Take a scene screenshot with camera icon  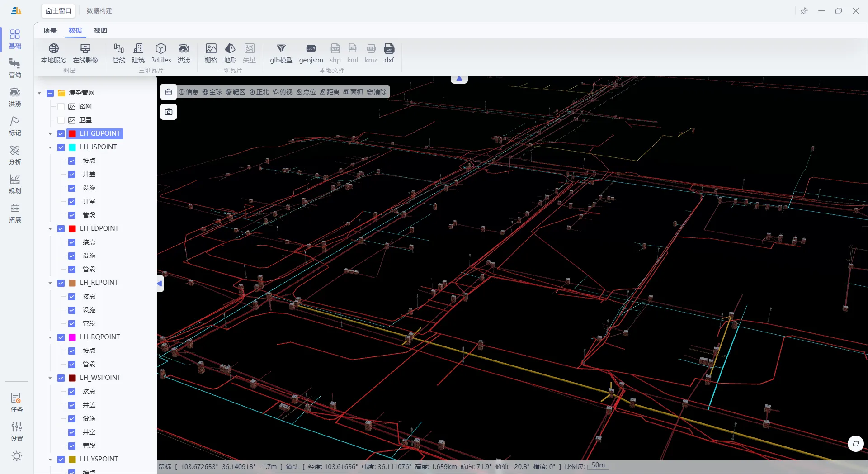pos(169,112)
